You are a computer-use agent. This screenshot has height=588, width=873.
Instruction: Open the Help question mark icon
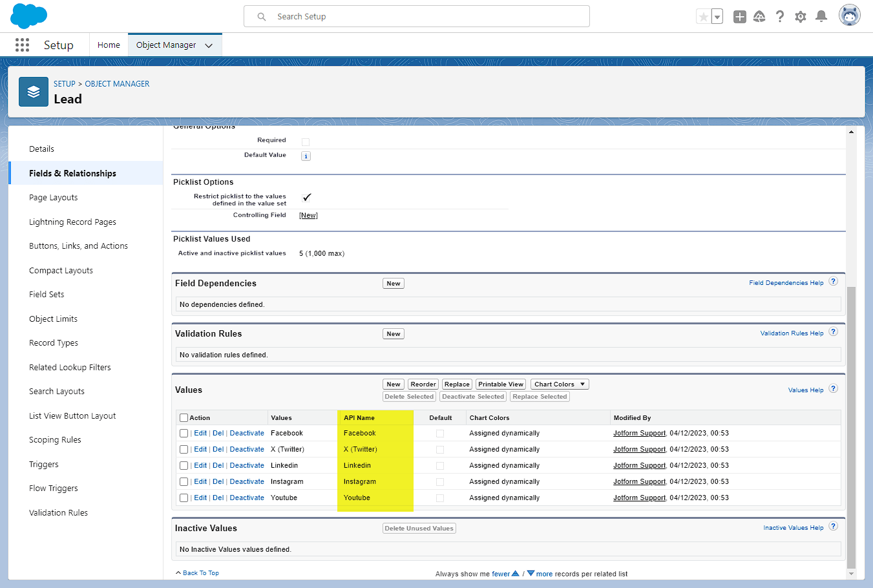[x=780, y=17]
